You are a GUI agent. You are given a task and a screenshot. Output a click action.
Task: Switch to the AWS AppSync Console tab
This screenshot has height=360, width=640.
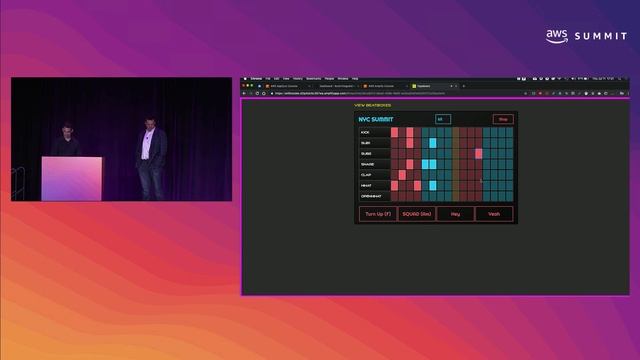287,86
